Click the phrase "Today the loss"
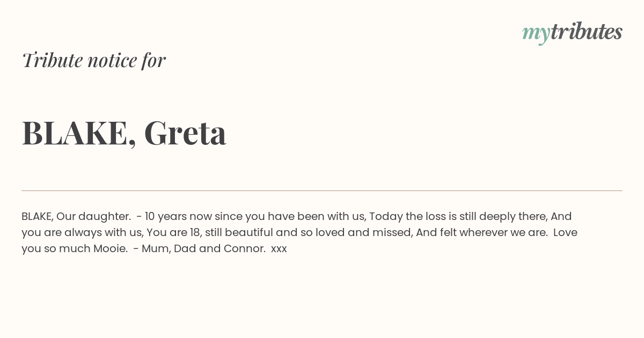The height and width of the screenshot is (338, 644). (402, 217)
